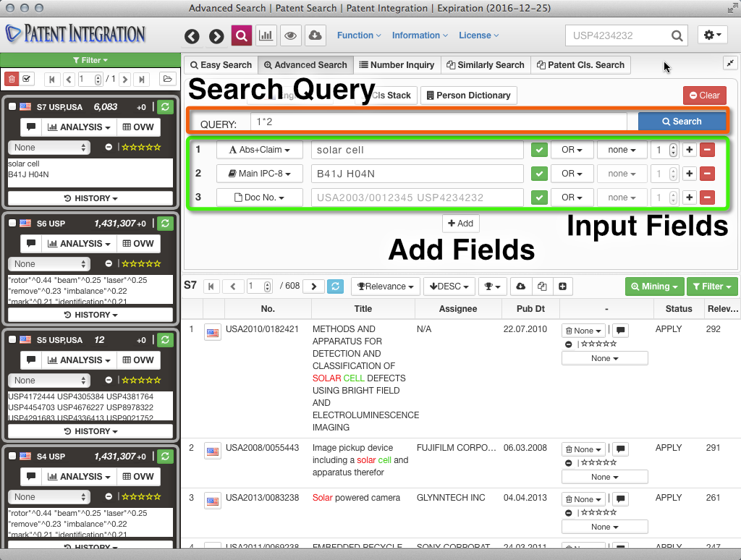Click the Add field button
Image resolution: width=741 pixels, height=560 pixels.
tap(461, 223)
